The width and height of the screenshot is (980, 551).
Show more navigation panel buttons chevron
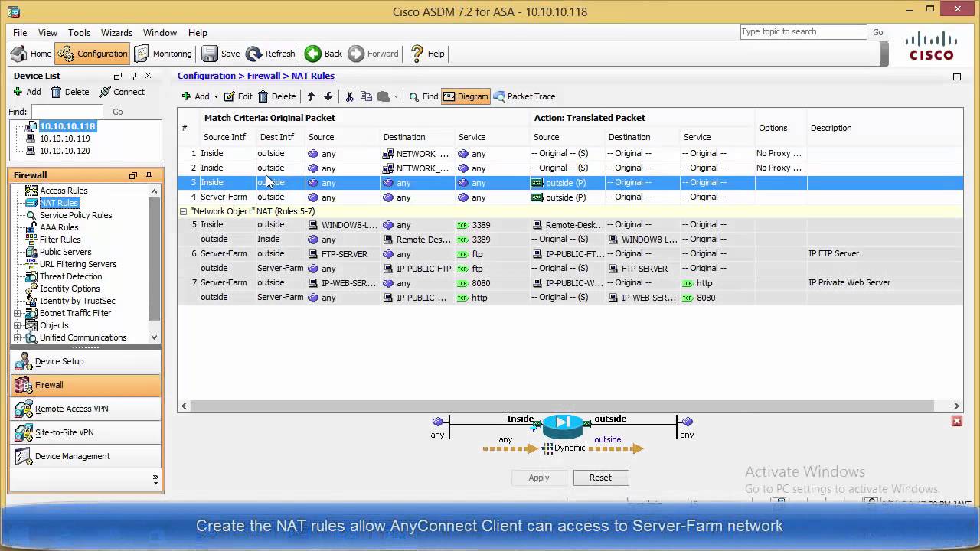pos(155,479)
